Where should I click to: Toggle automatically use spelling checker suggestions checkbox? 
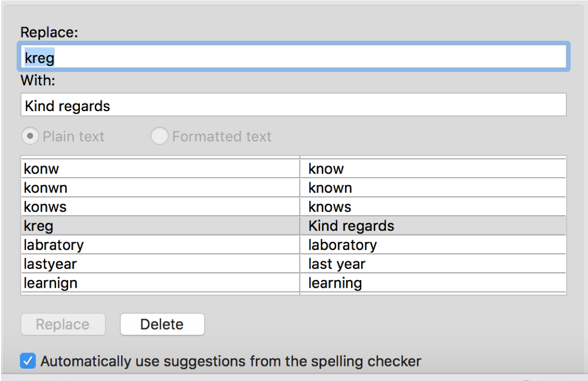(x=28, y=361)
